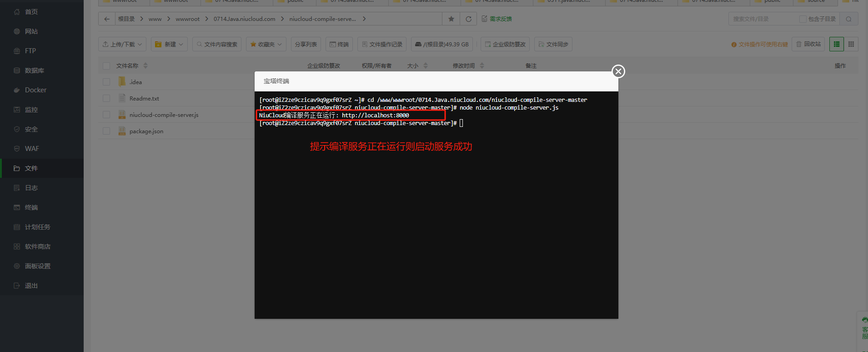Open the 收藏夹 favorites dropdown

click(266, 44)
